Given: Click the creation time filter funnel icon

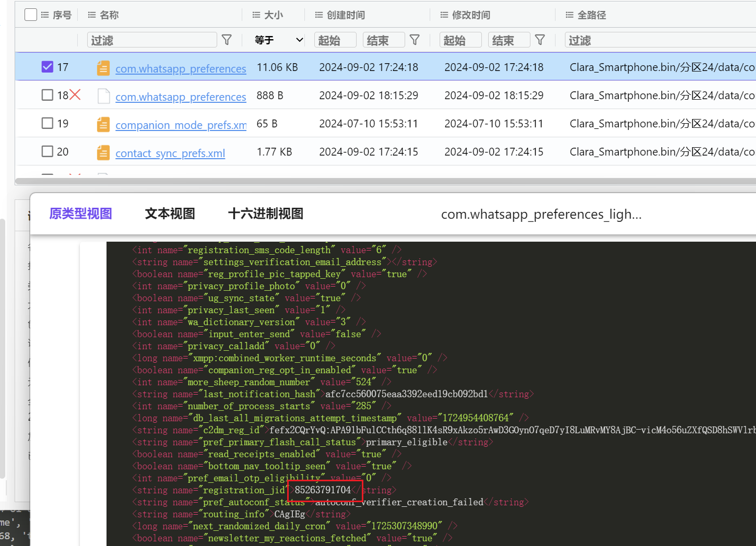Looking at the screenshot, I should (x=415, y=40).
